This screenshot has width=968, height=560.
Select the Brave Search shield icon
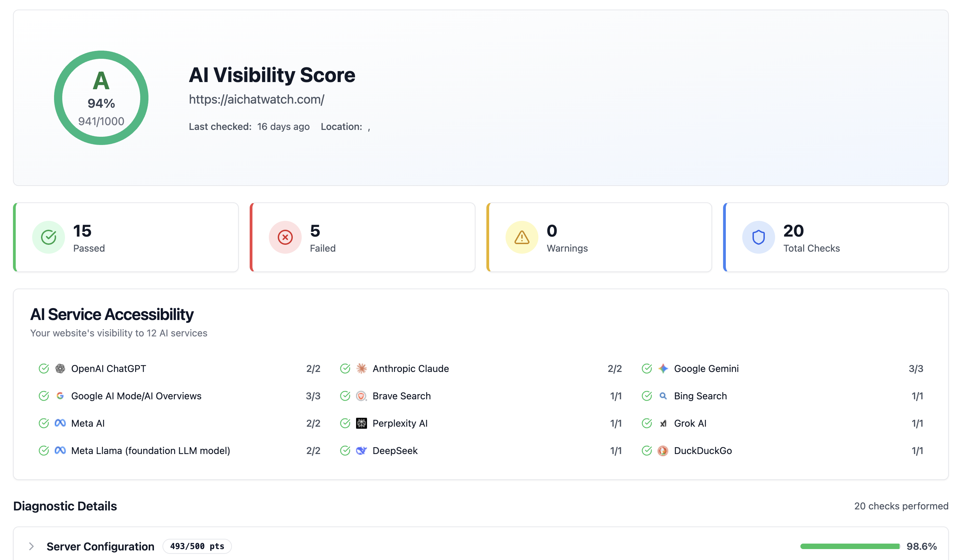click(361, 396)
